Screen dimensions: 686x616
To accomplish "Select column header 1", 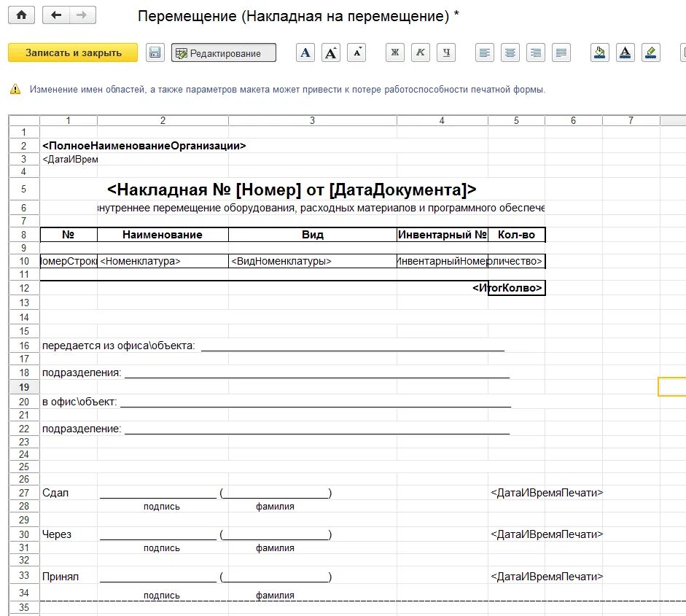I will (x=69, y=121).
